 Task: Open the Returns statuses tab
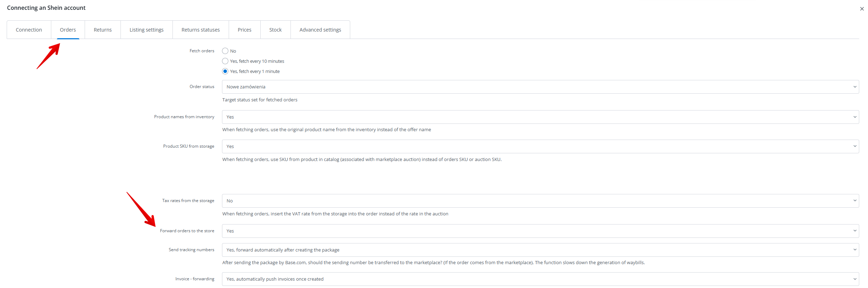[x=201, y=30]
